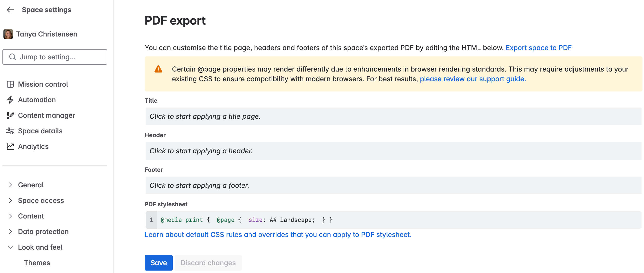Click the back arrow next to Space settings
644x273 pixels.
tap(10, 10)
